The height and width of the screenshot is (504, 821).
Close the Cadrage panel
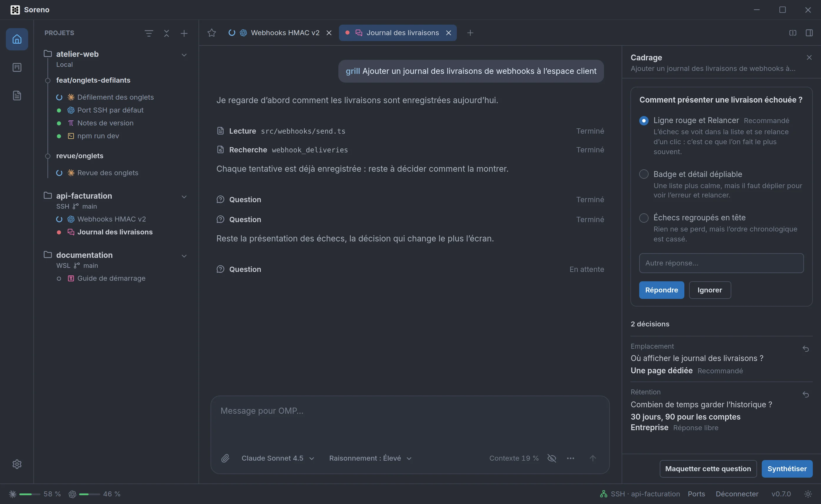pyautogui.click(x=809, y=58)
